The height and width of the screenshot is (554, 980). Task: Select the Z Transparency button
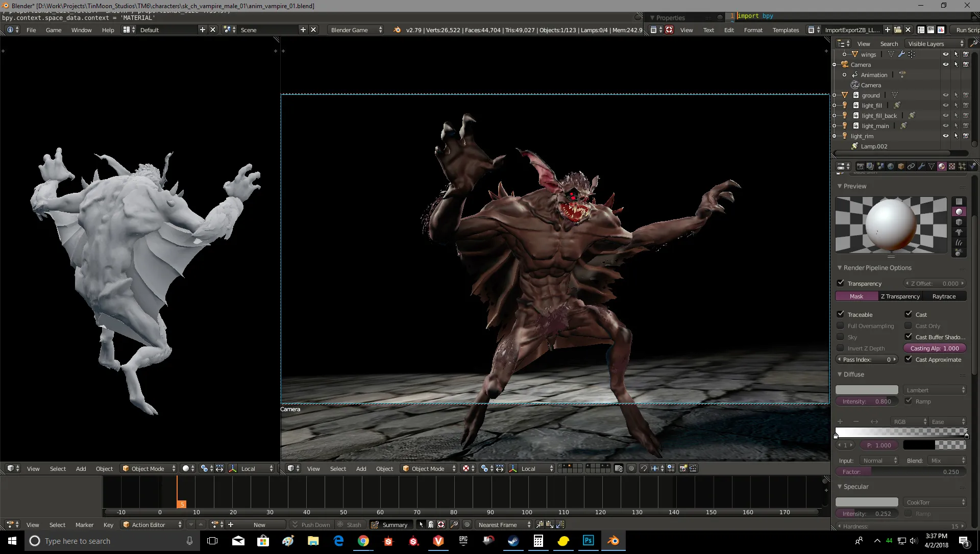[900, 296]
